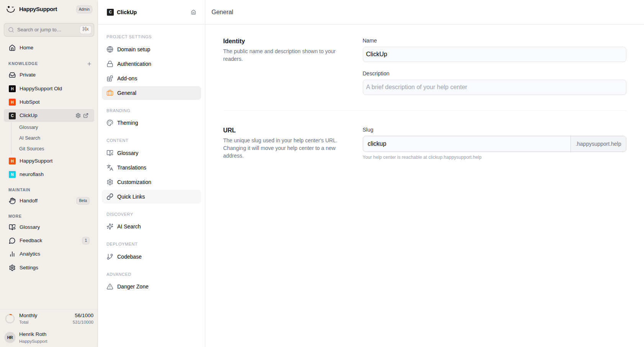644x347 pixels.
Task: Click the Feedback speech bubble icon
Action: pyautogui.click(x=12, y=241)
